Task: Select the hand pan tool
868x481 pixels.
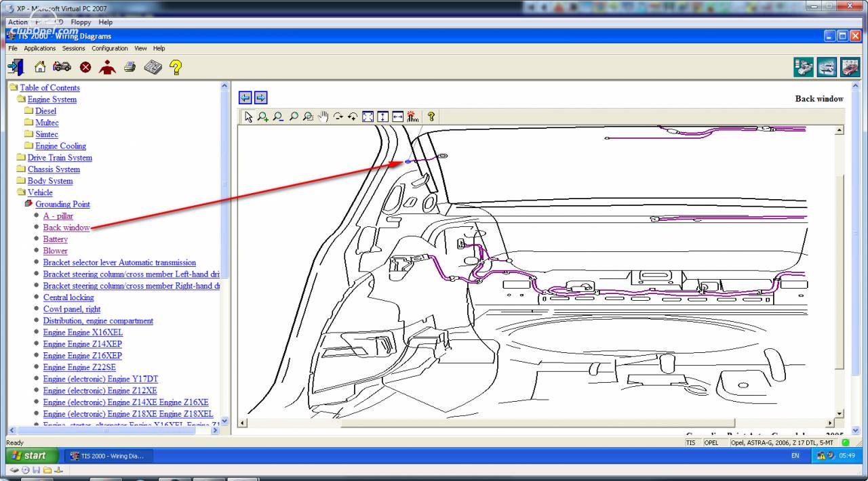Action: pos(323,117)
